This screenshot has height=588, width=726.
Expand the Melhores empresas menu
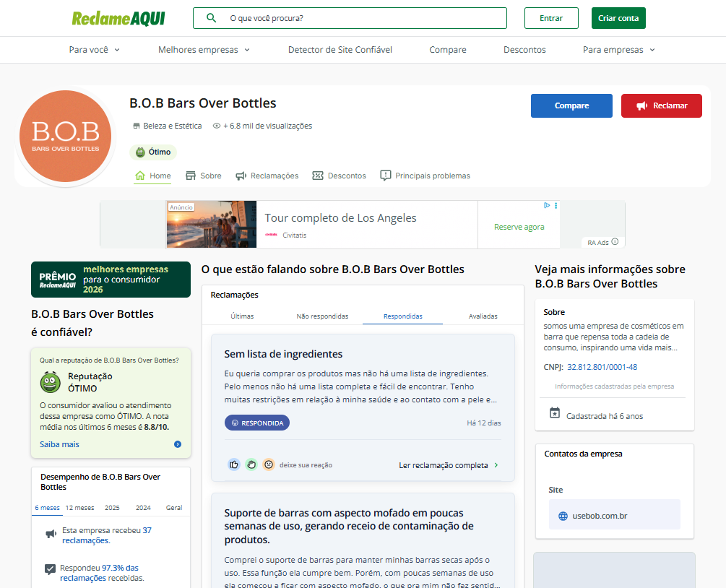point(204,50)
